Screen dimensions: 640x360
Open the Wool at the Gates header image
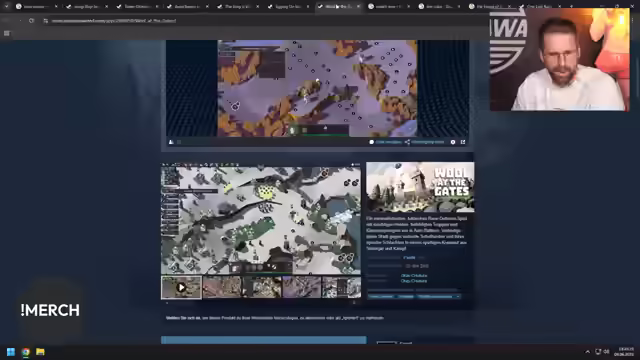(x=420, y=187)
